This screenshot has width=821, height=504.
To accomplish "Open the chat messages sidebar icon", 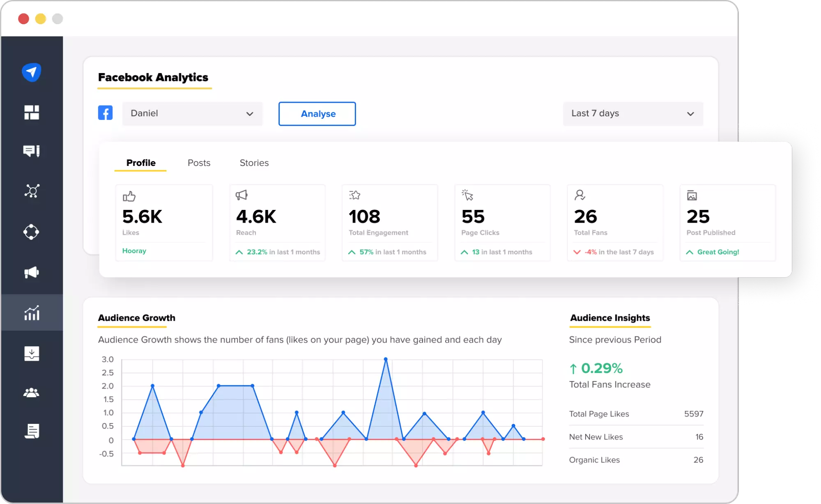I will coord(32,151).
